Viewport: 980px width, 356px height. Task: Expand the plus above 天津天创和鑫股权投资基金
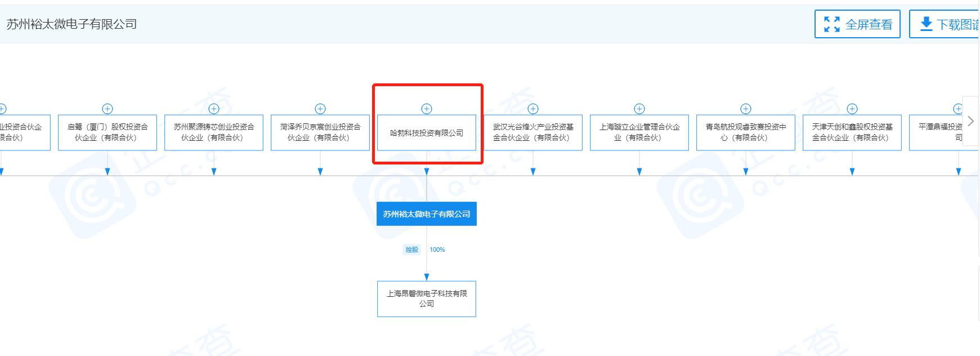(852, 109)
